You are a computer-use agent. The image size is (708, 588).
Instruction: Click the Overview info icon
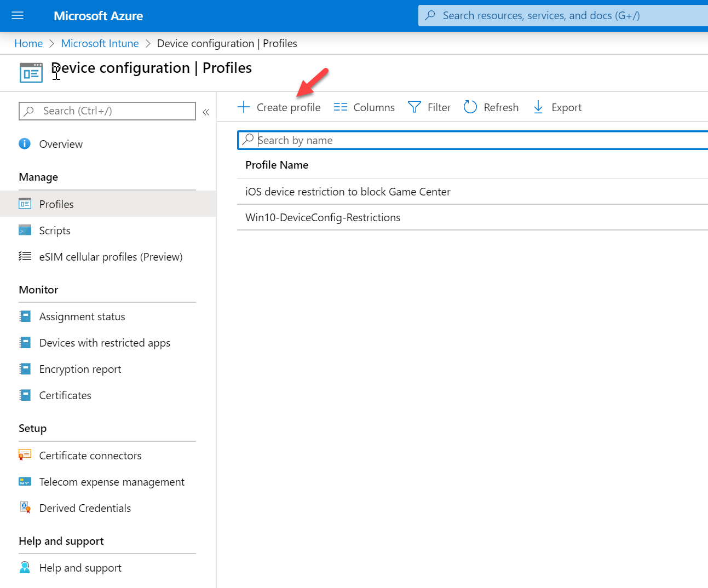25,143
